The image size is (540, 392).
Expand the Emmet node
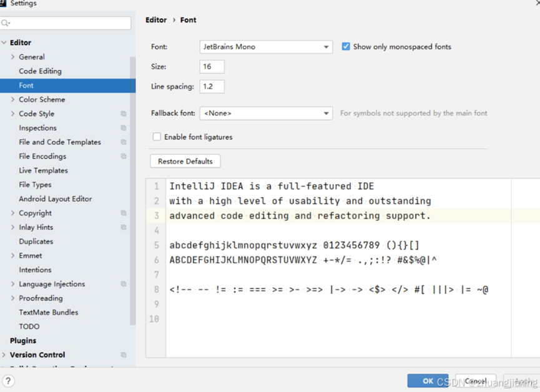pyautogui.click(x=12, y=255)
